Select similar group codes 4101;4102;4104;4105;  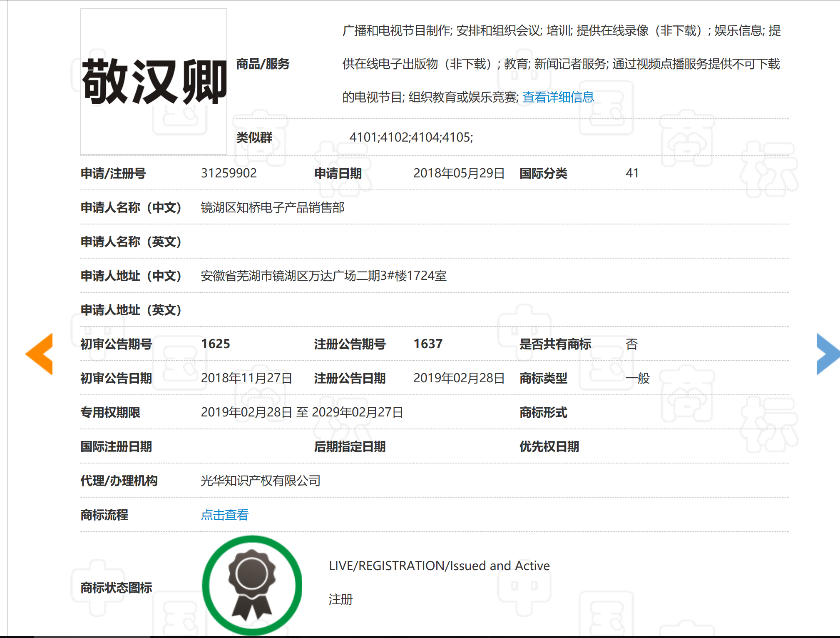pyautogui.click(x=411, y=137)
